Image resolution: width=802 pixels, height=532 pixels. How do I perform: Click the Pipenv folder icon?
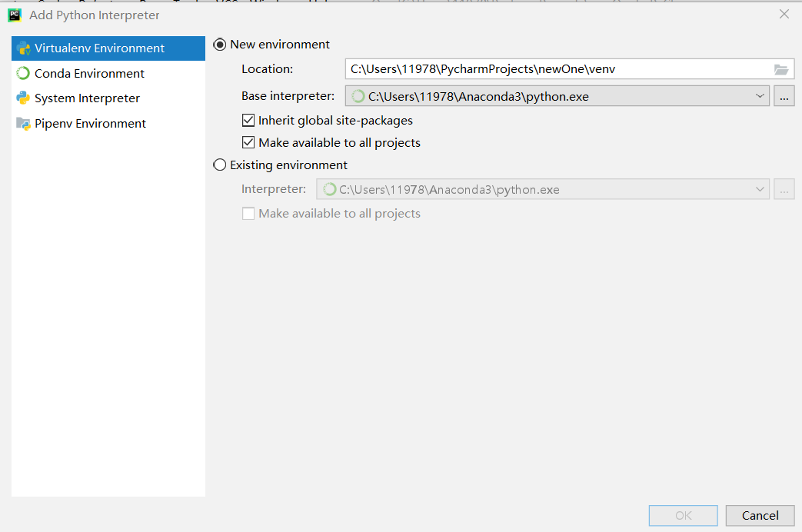pos(24,123)
